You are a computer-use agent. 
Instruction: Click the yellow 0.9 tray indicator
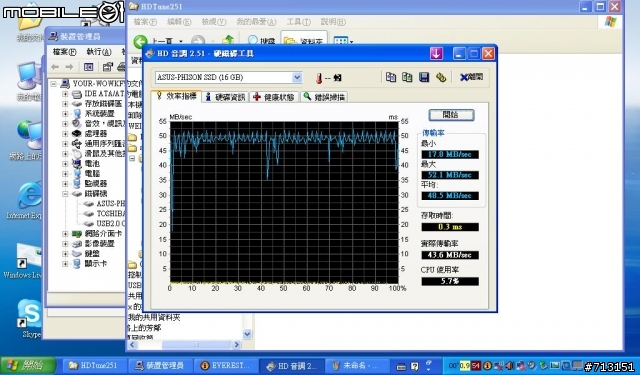tap(464, 366)
